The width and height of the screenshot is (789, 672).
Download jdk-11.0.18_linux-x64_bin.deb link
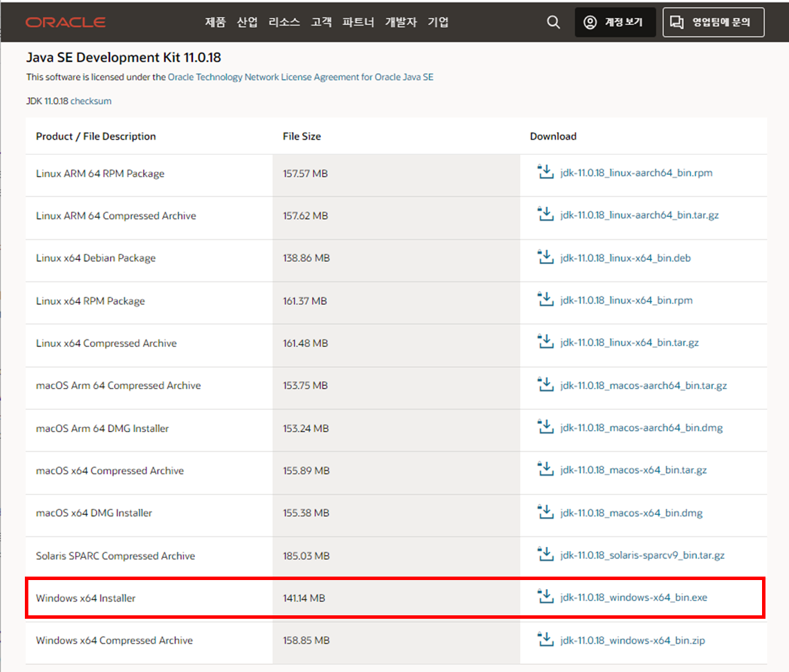tap(626, 258)
